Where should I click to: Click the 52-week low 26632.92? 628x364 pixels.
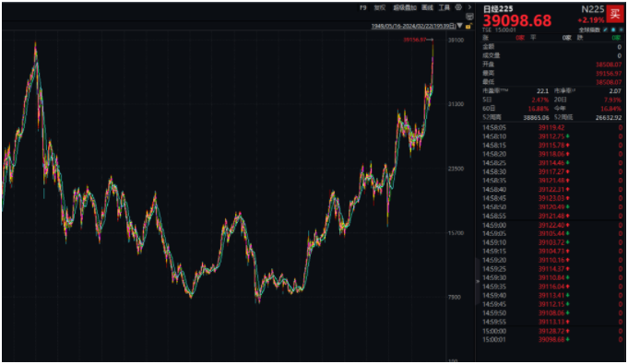tap(609, 117)
